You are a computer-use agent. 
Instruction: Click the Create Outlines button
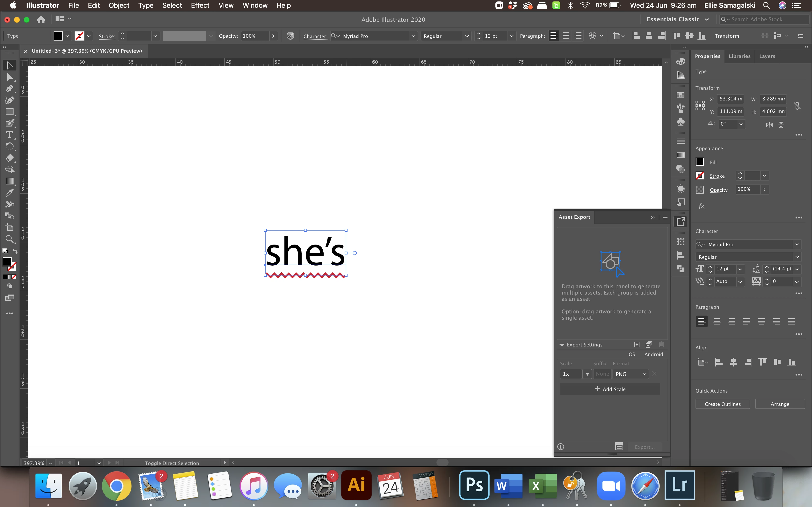click(x=722, y=404)
